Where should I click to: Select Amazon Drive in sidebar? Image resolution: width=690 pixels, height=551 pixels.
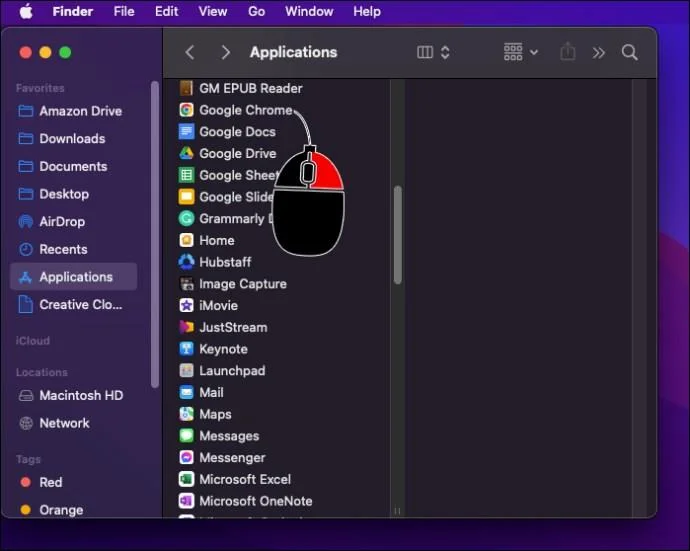(x=73, y=111)
